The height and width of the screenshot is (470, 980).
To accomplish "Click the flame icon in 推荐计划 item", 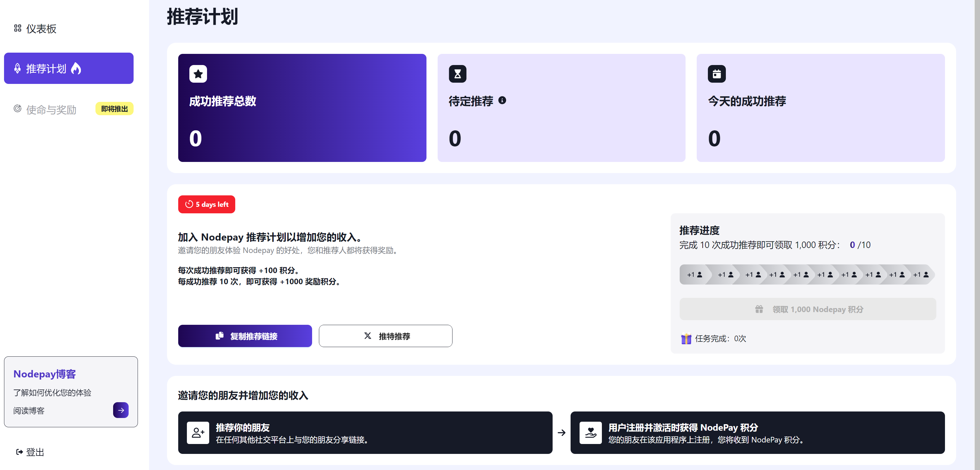I will pos(76,68).
